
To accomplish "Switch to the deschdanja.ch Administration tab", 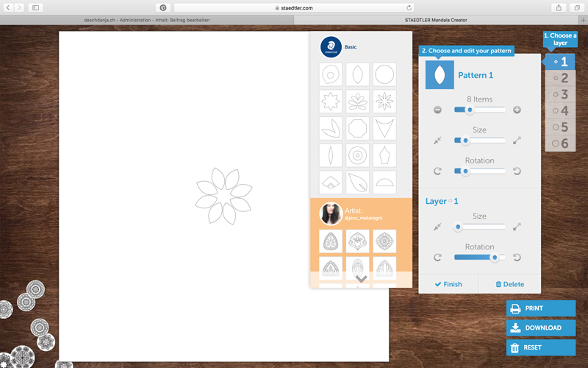I will 147,20.
